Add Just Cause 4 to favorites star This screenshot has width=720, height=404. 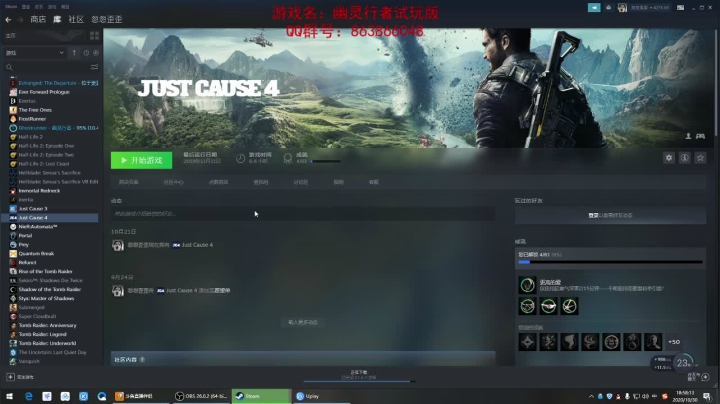pyautogui.click(x=700, y=158)
